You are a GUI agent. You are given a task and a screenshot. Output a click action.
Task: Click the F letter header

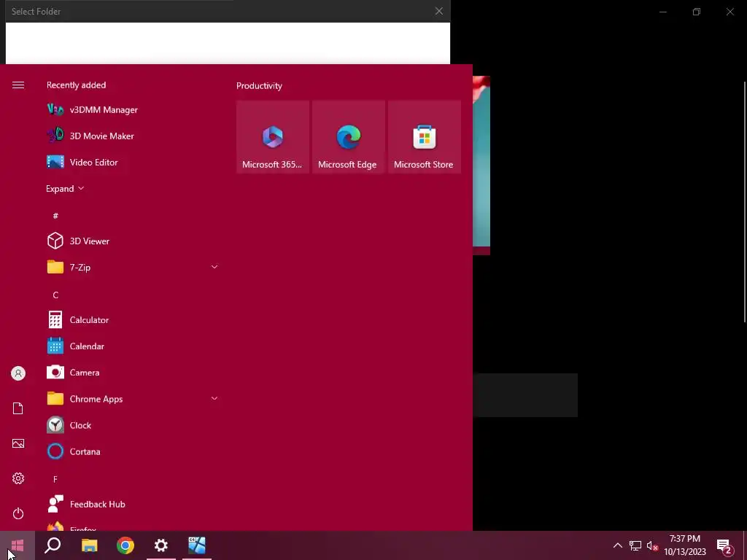tap(55, 479)
